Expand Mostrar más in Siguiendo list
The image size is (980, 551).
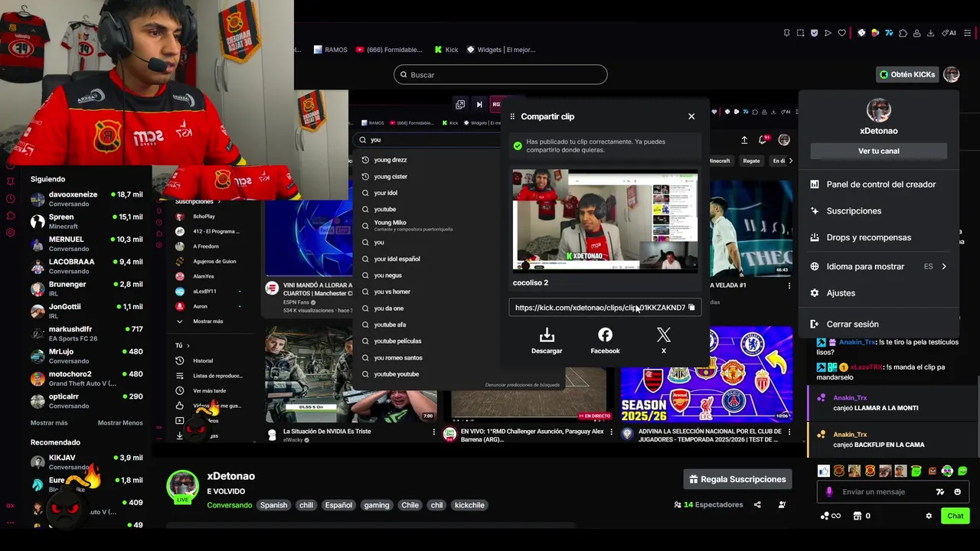coord(49,422)
